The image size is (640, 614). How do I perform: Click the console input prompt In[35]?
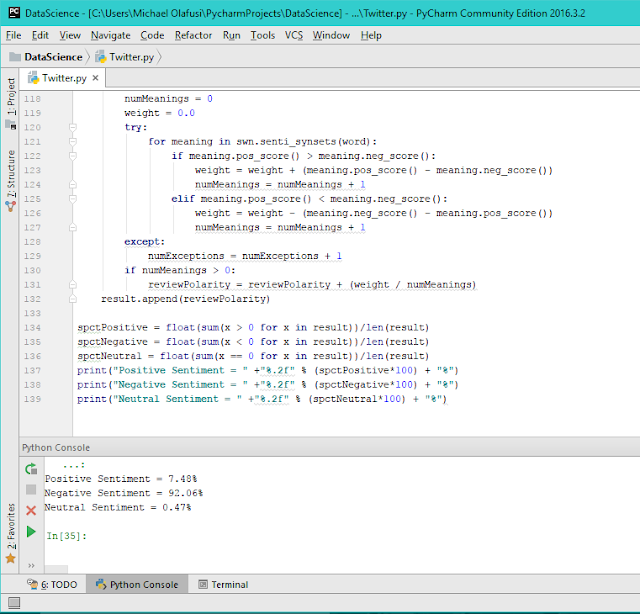pyautogui.click(x=67, y=536)
